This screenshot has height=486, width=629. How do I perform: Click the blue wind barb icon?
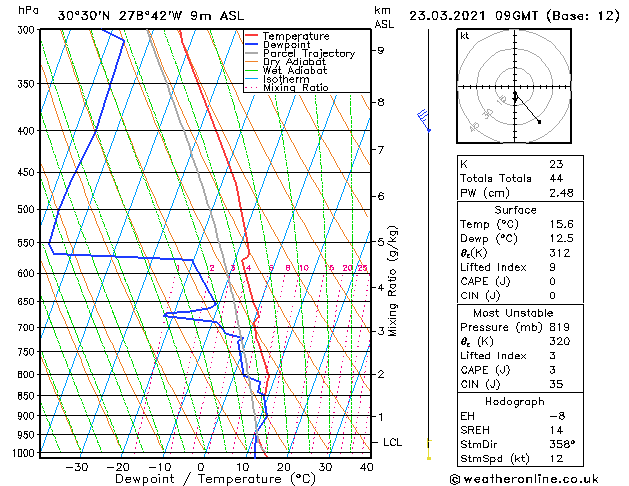(x=423, y=120)
